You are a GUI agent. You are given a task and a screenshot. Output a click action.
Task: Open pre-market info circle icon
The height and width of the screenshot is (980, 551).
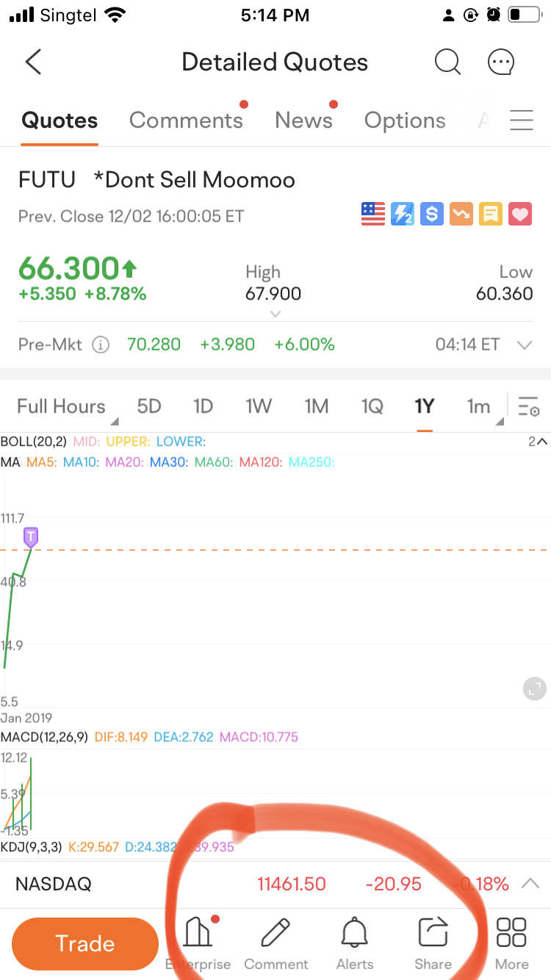pos(101,345)
